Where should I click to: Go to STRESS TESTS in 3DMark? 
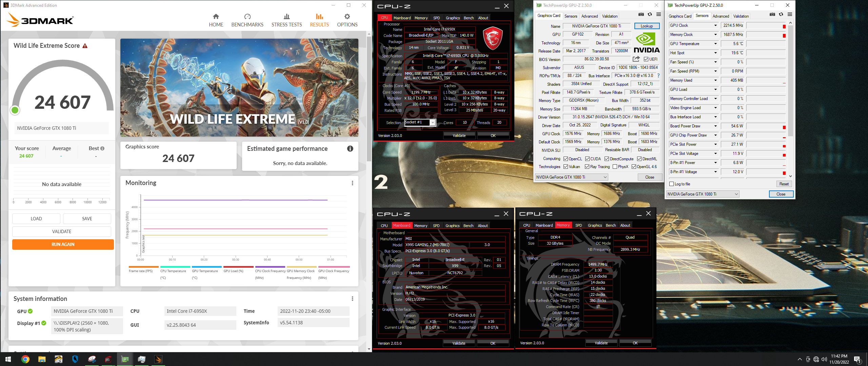[287, 20]
